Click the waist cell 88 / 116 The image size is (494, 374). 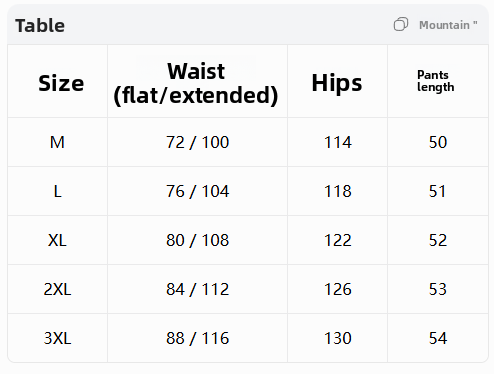197,339
